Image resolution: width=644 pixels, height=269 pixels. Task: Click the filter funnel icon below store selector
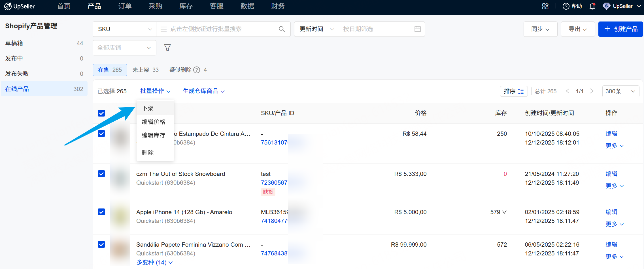(167, 48)
